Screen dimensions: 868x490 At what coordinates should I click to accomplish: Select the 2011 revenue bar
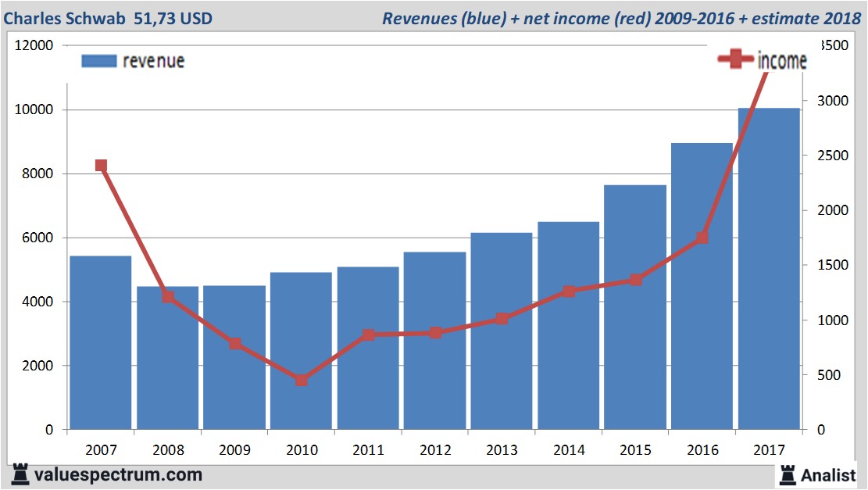tap(368, 349)
